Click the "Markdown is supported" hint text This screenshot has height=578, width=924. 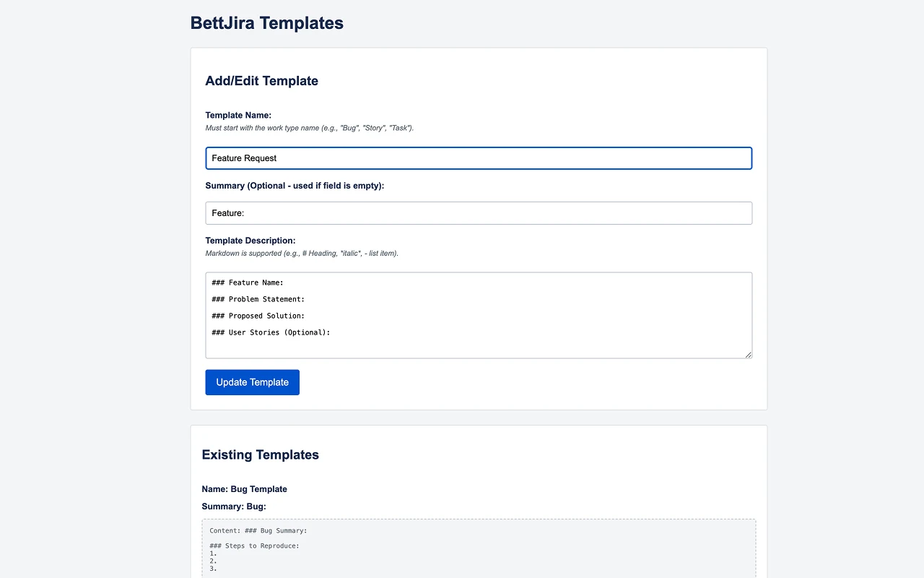[302, 254]
